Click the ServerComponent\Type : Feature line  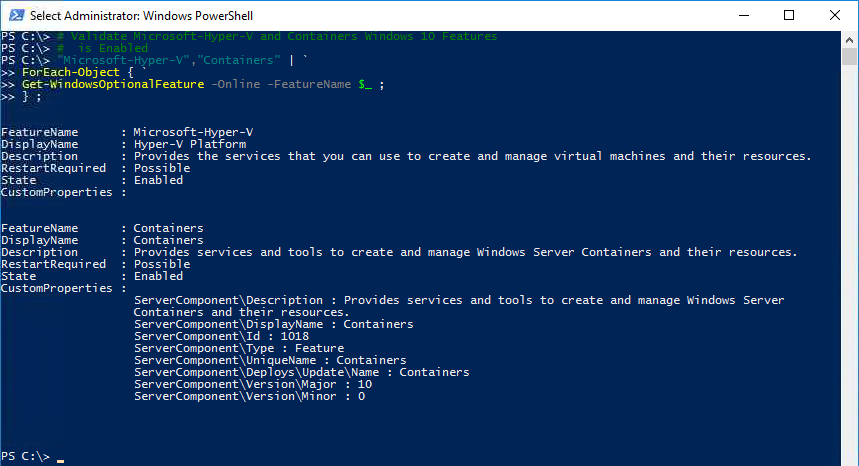239,348
